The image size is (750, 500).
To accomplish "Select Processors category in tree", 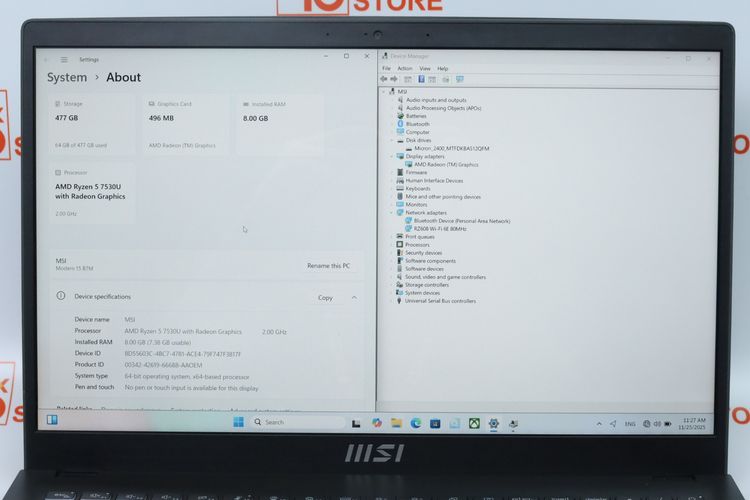I will click(417, 245).
